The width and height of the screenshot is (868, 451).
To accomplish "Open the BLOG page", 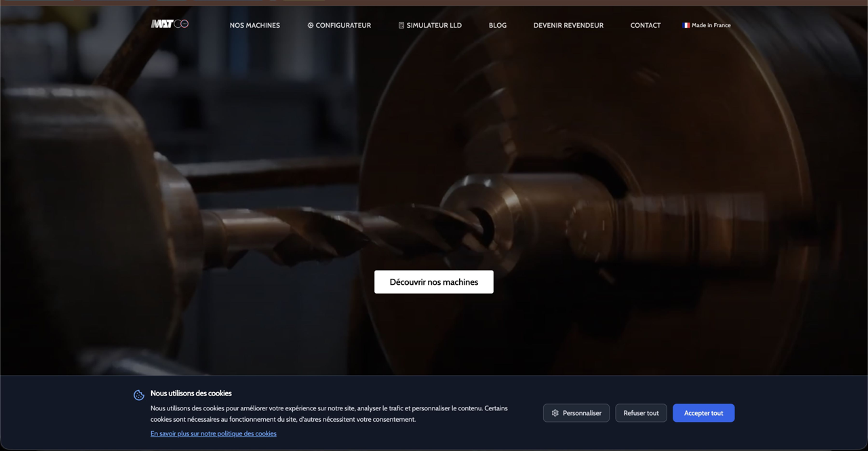I will click(498, 25).
